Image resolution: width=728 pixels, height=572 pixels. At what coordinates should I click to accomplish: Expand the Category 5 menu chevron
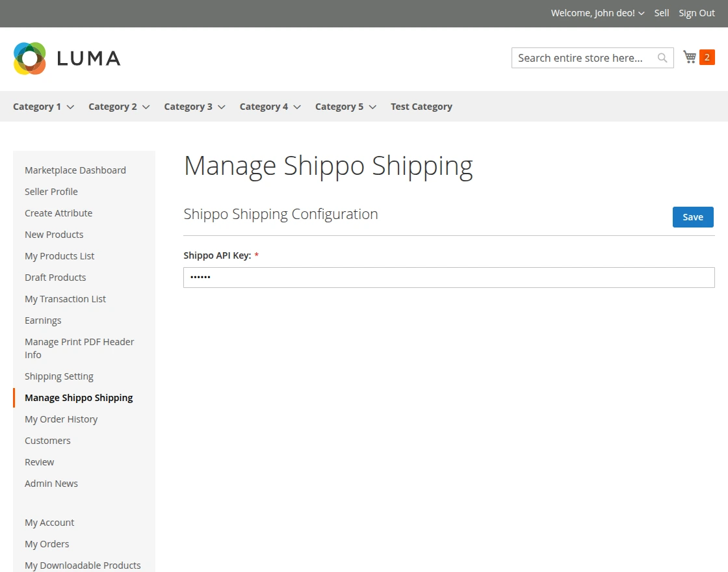373,107
